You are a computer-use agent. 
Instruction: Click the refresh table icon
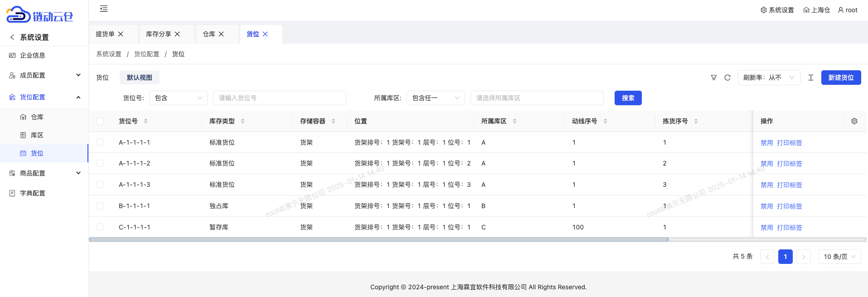pyautogui.click(x=727, y=78)
